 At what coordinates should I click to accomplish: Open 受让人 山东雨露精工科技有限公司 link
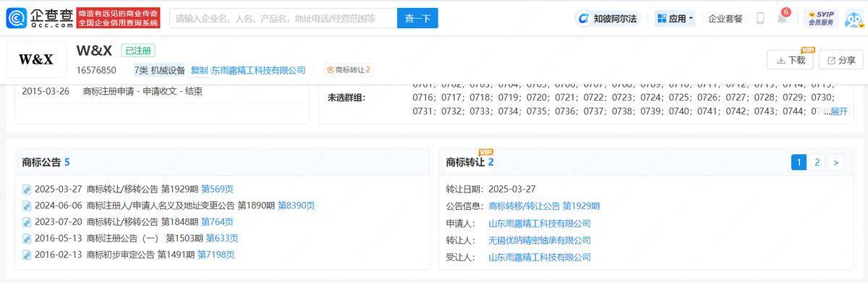540,257
